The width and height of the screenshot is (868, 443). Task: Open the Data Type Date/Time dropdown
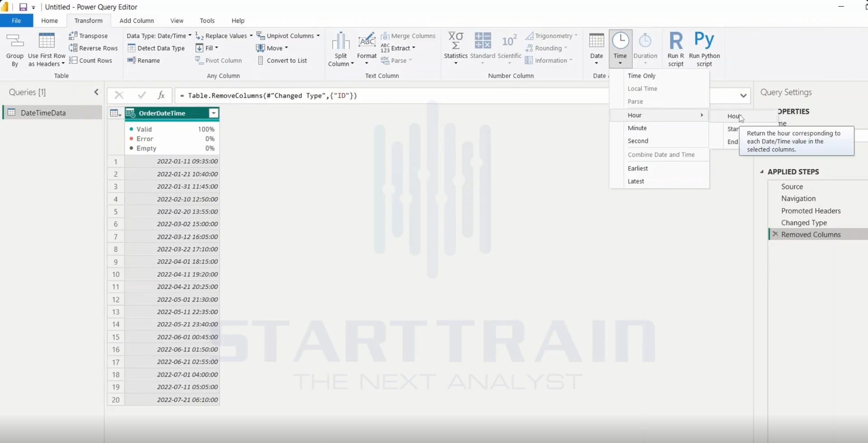click(159, 36)
